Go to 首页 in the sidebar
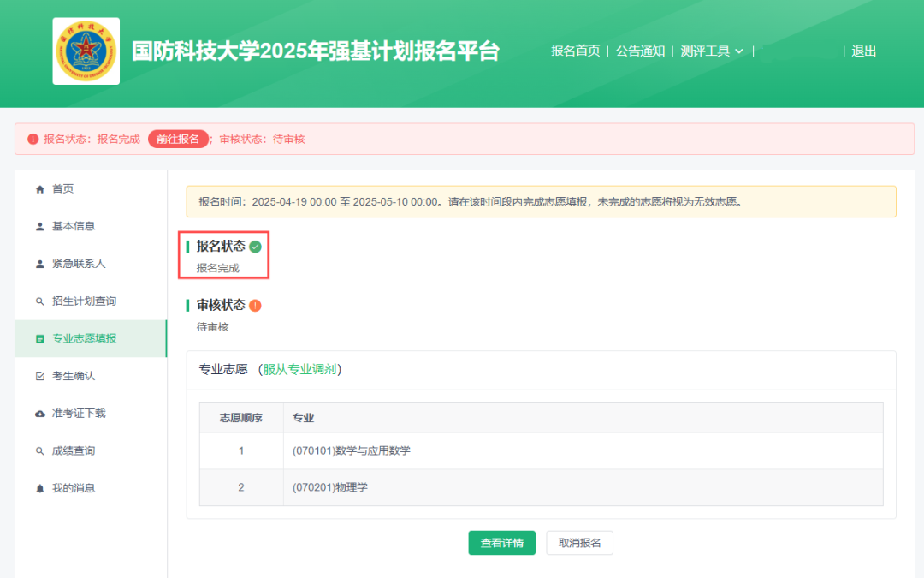The height and width of the screenshot is (578, 924). [91, 188]
